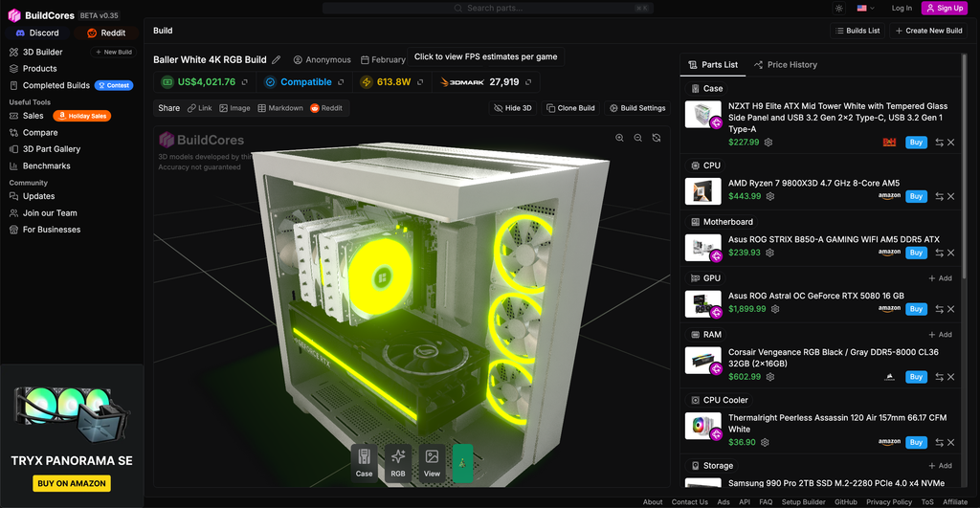Open Completed Builds in the sidebar
This screenshot has height=508, width=980.
[56, 85]
